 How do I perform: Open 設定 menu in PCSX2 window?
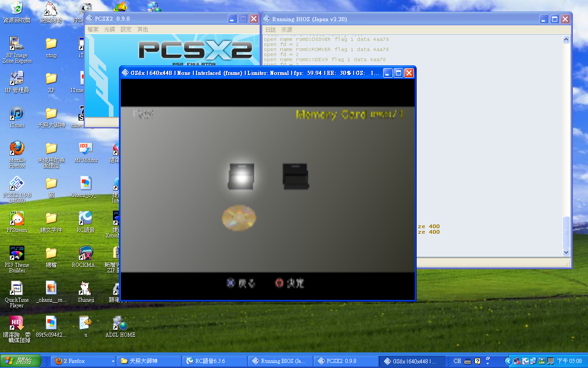coord(126,29)
